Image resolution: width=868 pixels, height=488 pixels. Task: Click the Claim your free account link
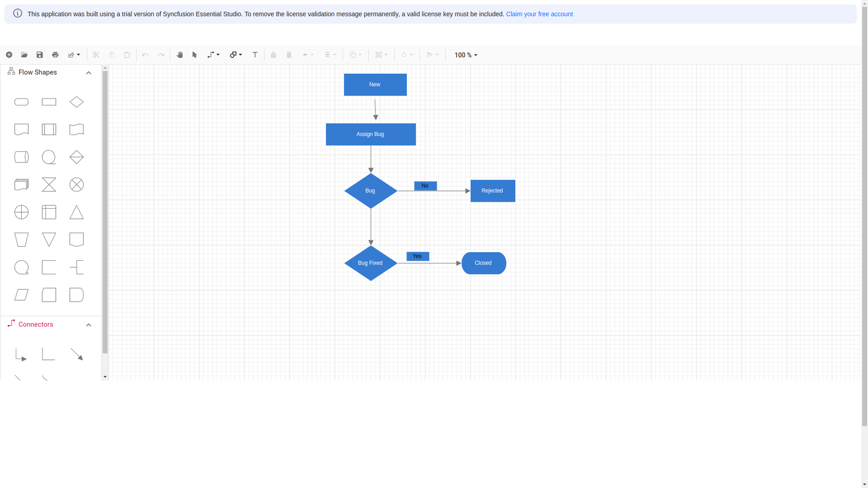539,14
